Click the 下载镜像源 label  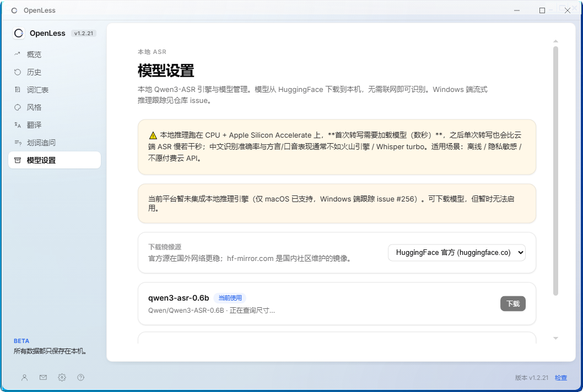(x=165, y=247)
